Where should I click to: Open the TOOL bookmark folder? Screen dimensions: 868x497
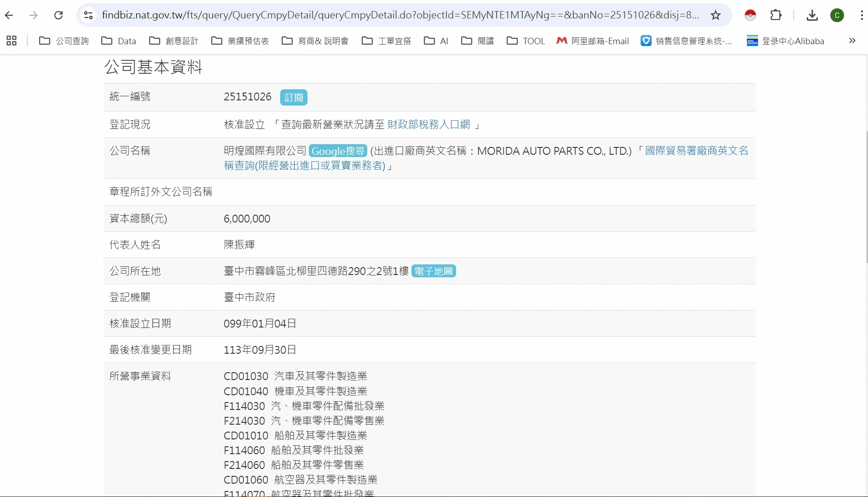tap(526, 41)
